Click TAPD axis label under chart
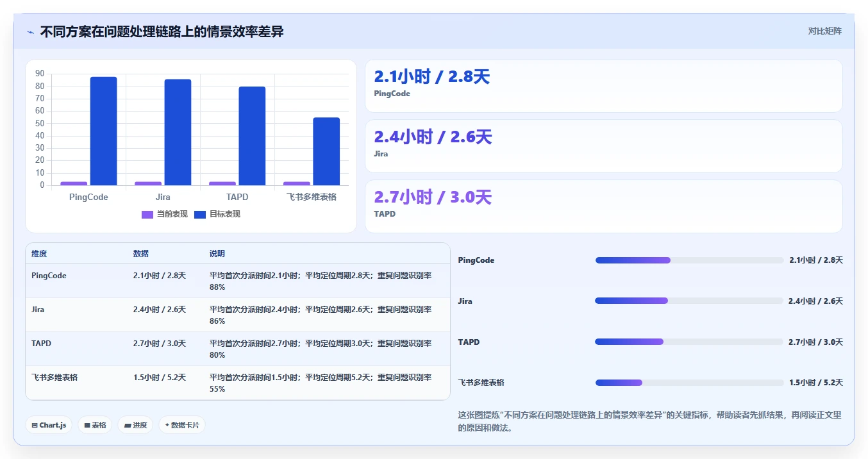This screenshot has height=459, width=868. 237,197
